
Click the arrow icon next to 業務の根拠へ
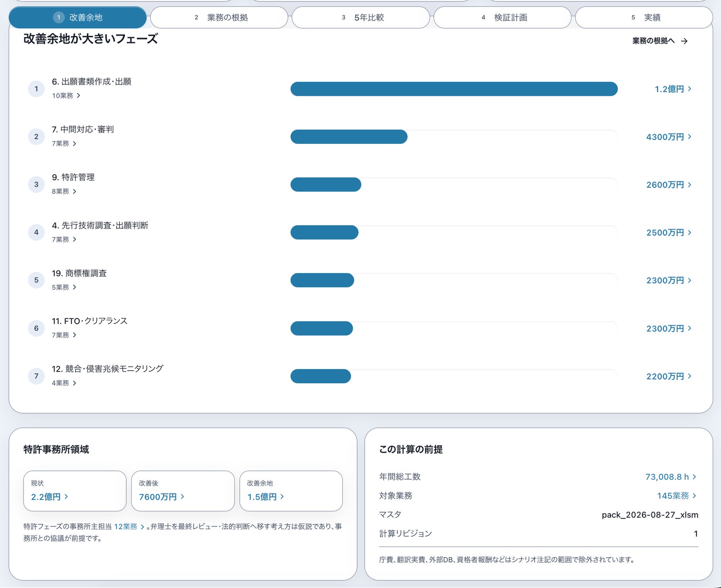684,41
